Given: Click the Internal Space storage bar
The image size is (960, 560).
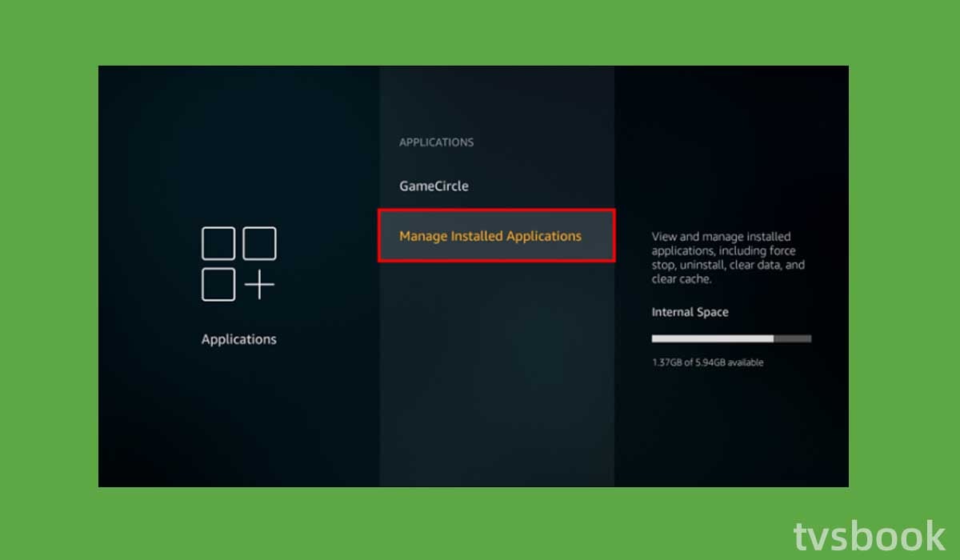Looking at the screenshot, I should 731,338.
